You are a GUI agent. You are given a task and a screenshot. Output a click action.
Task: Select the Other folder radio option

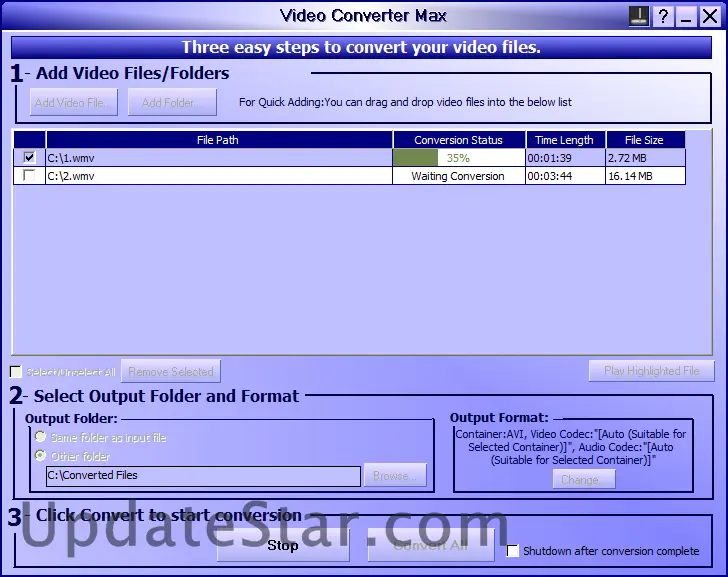40,456
